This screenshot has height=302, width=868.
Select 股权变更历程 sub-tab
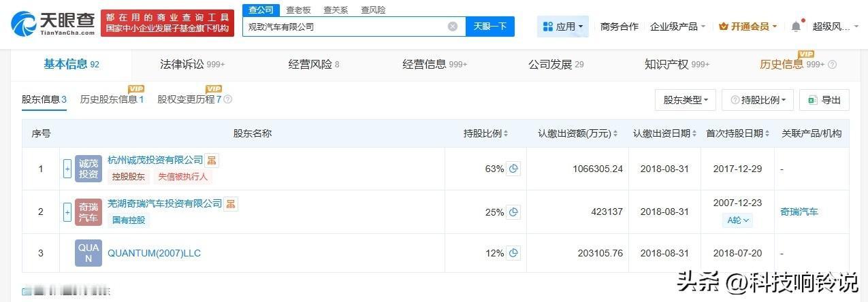coord(190,99)
